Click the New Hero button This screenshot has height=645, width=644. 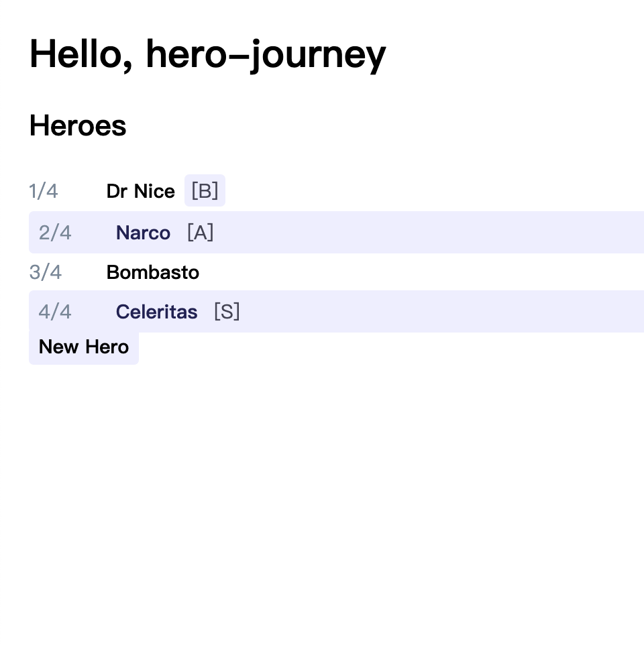tap(84, 347)
